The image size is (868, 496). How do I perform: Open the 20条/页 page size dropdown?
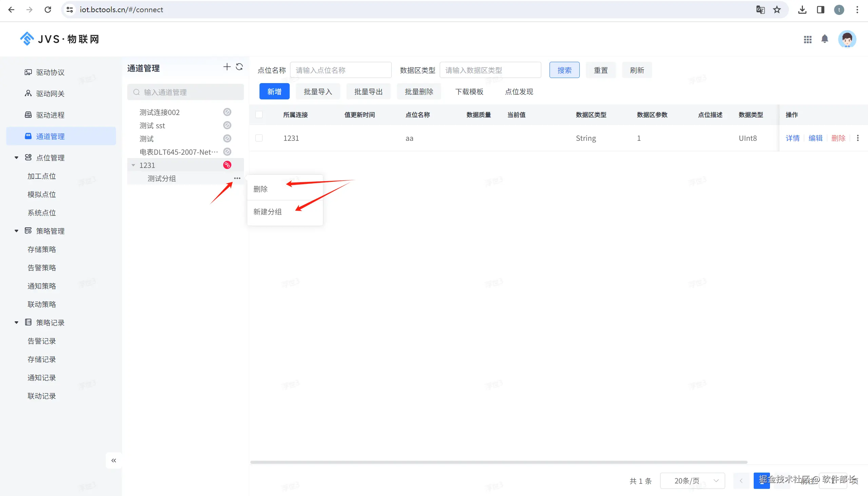click(692, 480)
